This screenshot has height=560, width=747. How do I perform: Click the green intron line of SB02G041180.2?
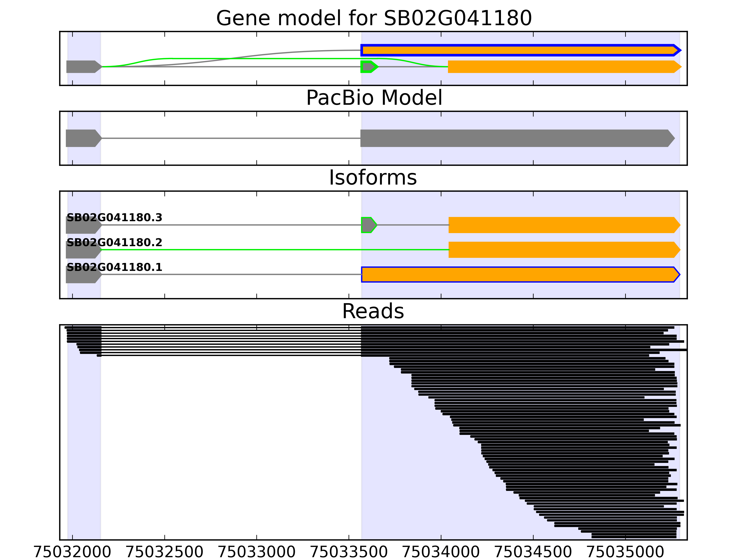[x=270, y=250]
